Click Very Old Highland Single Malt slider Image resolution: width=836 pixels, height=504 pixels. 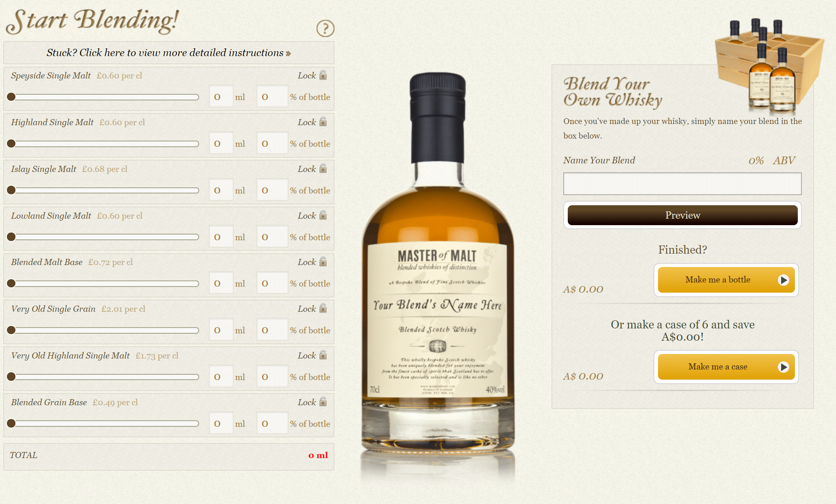click(x=103, y=377)
